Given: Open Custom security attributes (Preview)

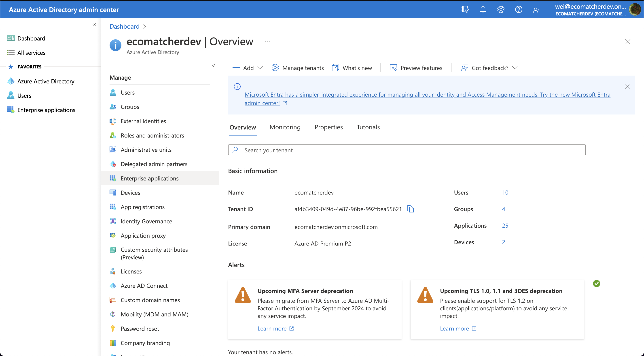Looking at the screenshot, I should [x=160, y=253].
